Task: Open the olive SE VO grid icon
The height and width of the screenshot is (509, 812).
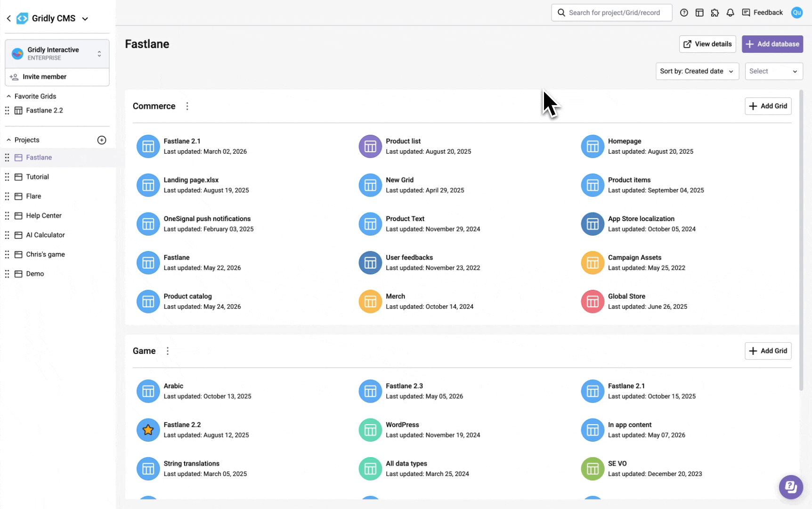Action: pos(593,468)
